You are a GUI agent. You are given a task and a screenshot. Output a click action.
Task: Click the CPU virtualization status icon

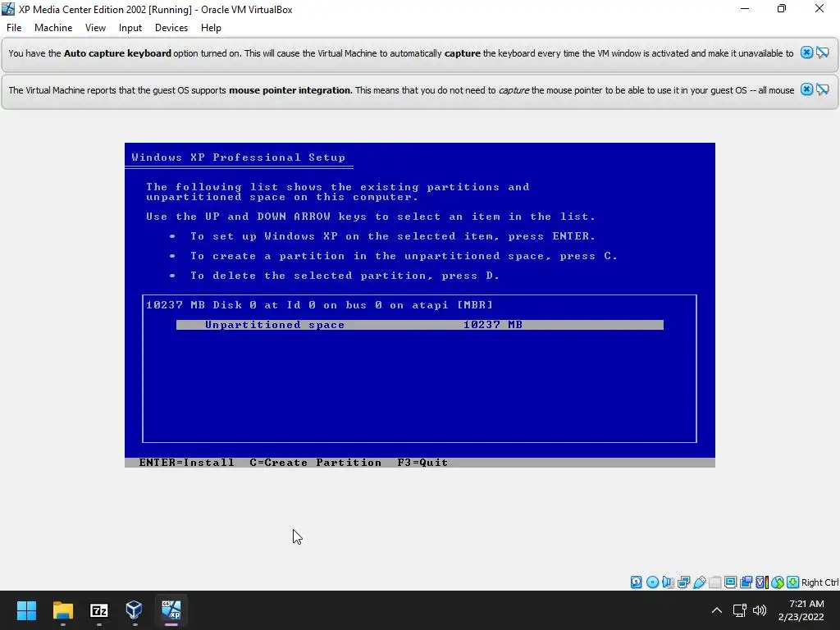(x=761, y=582)
